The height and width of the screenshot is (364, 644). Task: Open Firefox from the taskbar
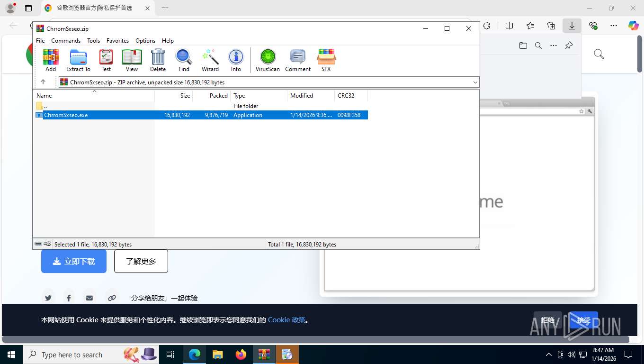coord(241,355)
